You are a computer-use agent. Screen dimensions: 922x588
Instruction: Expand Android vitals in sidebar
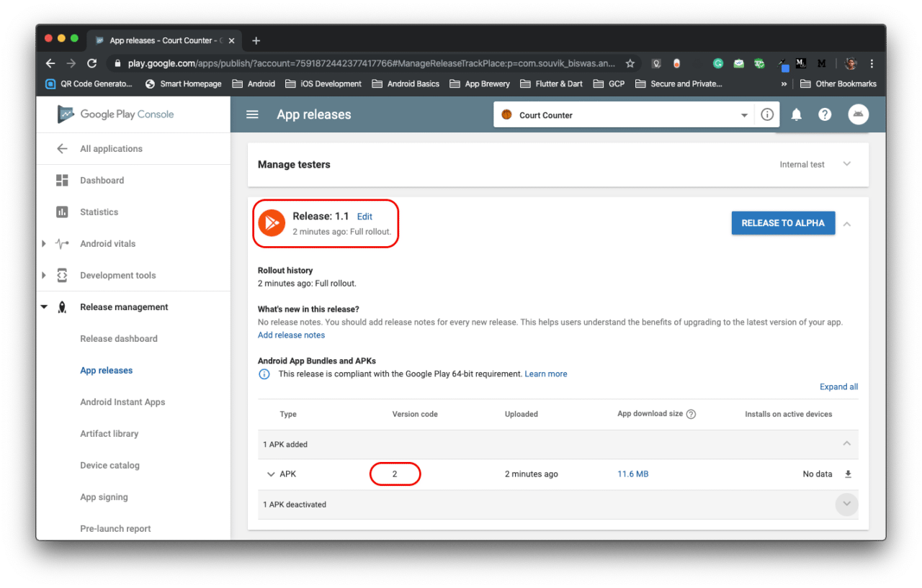click(44, 243)
